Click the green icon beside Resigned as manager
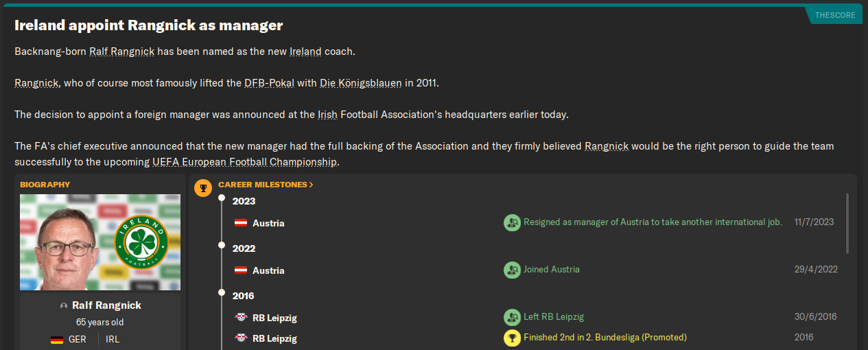Screen dimensions: 868x350 click(x=512, y=222)
